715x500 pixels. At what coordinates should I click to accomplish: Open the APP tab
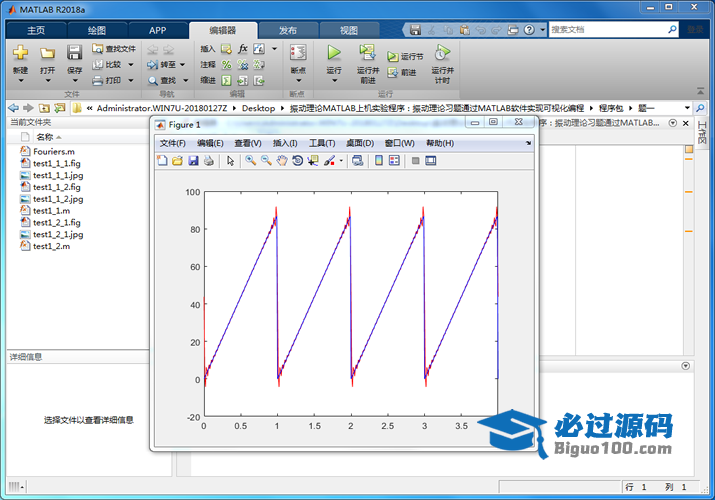pyautogui.click(x=157, y=31)
